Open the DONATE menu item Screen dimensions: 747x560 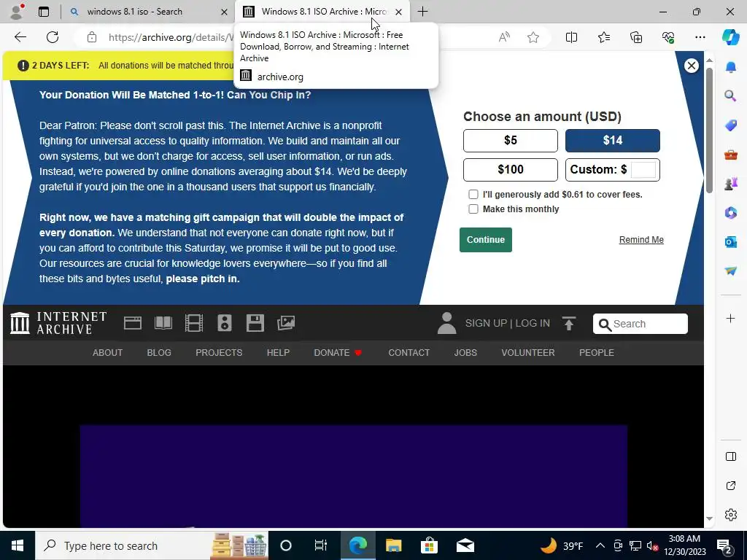click(x=338, y=353)
